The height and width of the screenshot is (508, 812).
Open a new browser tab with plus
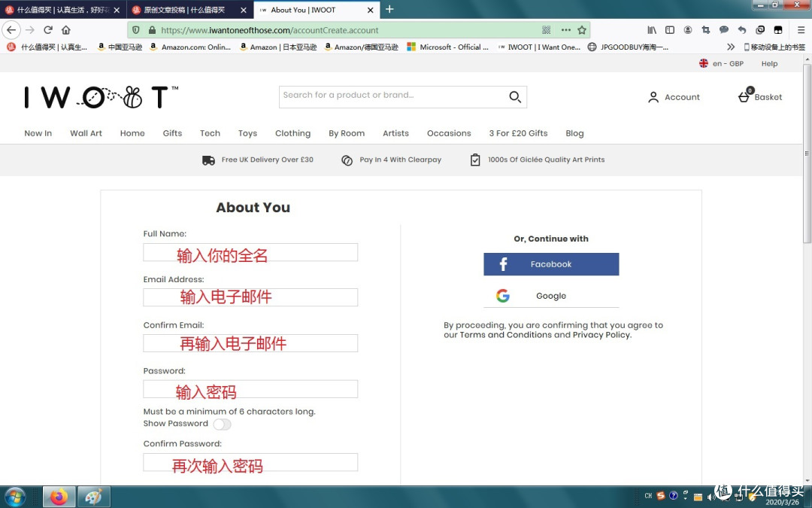coord(389,9)
